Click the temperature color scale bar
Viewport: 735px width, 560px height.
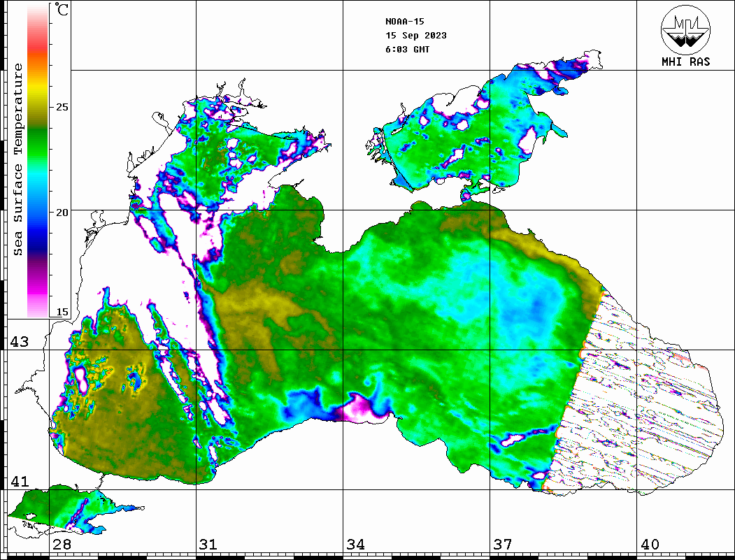point(38,161)
